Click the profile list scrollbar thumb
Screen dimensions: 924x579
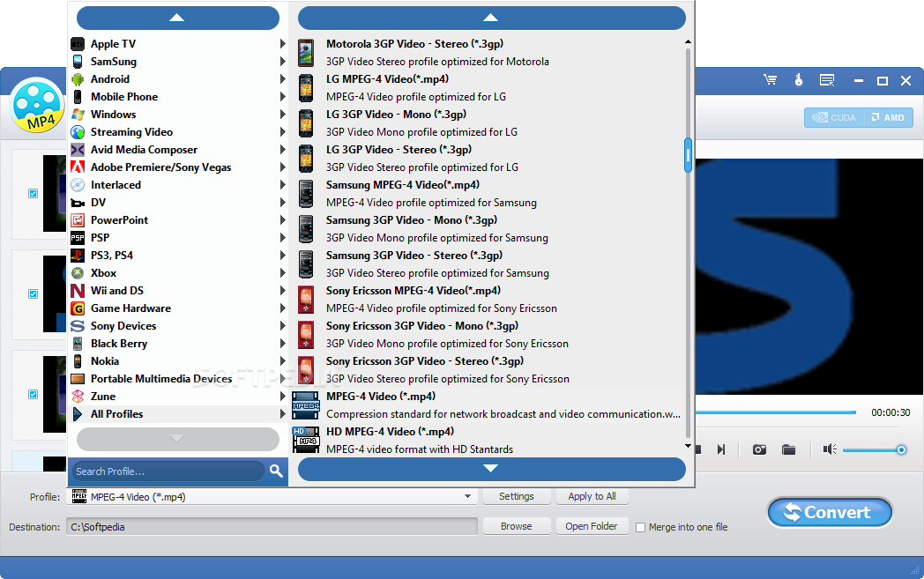(x=688, y=155)
